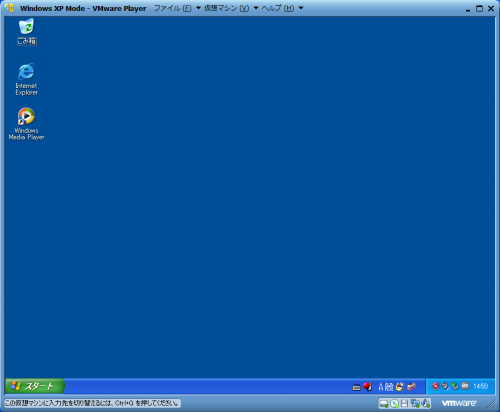
Task: Toggle IME input mode 'A' indicator
Action: [381, 387]
